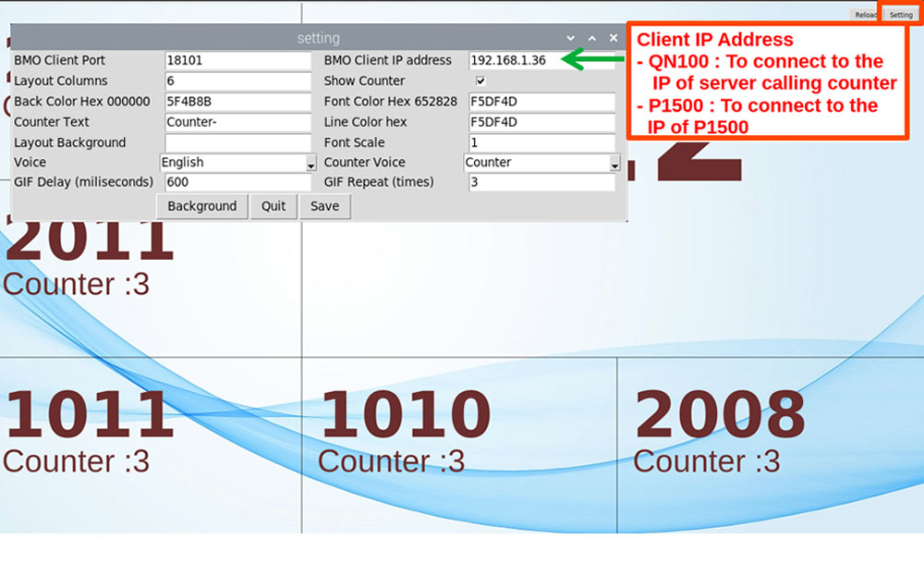924x564 pixels.
Task: Click the setting window's up-chevron icon
Action: (592, 38)
